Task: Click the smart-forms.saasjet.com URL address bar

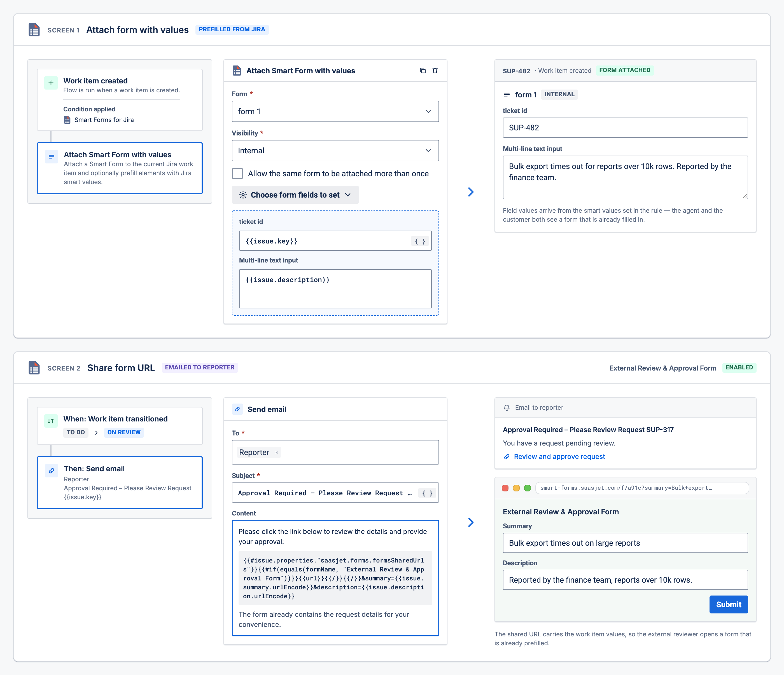Action: click(x=642, y=488)
